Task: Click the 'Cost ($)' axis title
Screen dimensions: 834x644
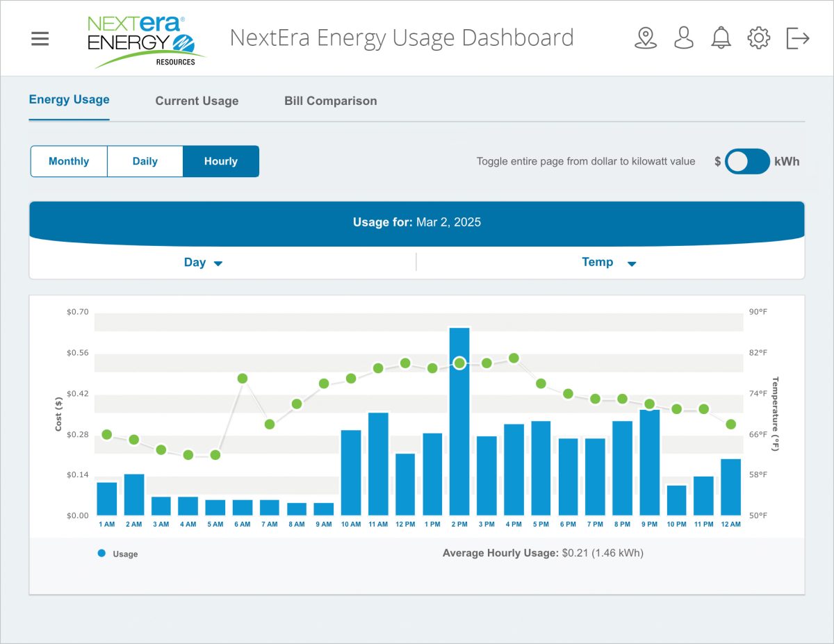Action: (x=58, y=414)
